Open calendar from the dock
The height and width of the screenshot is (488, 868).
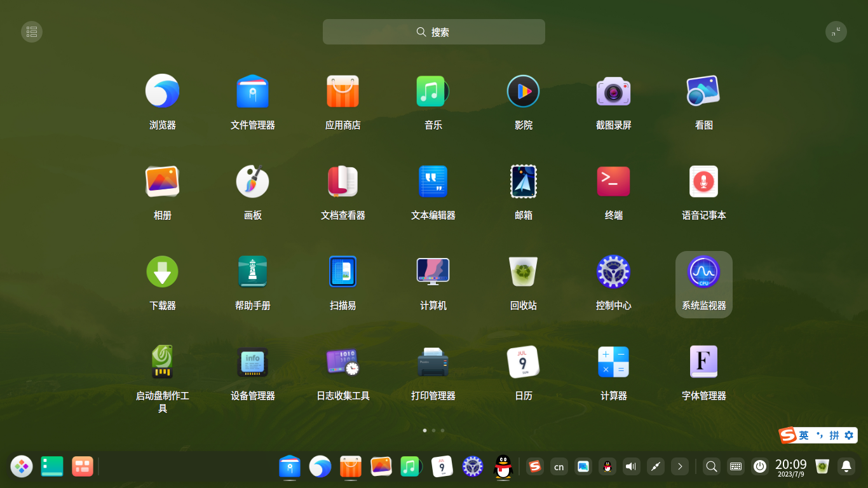tap(442, 466)
